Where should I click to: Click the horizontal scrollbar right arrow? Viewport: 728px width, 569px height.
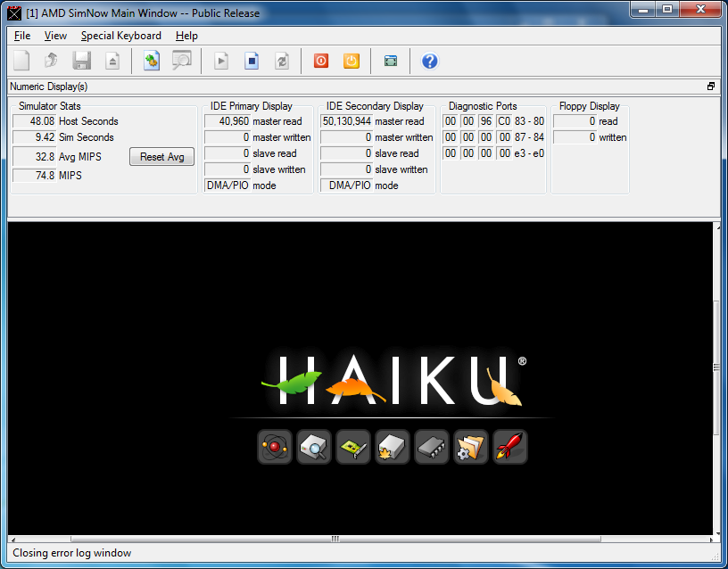click(711, 540)
